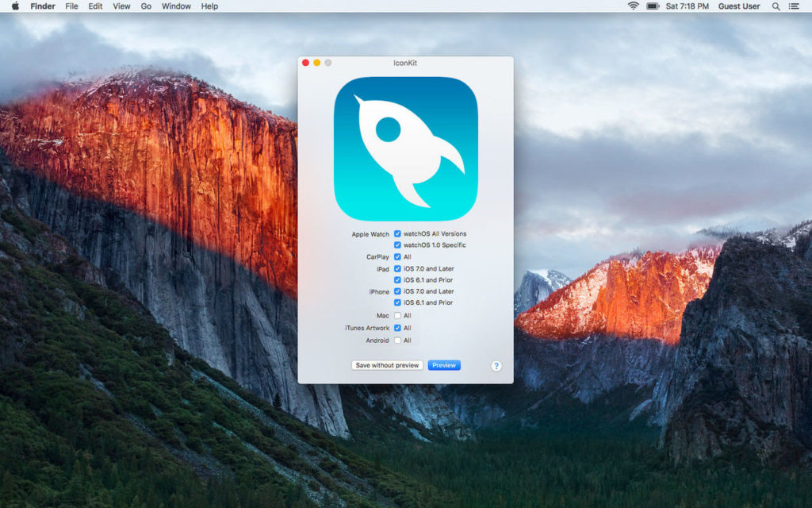
Task: Click the rocket app icon preview
Action: (405, 148)
